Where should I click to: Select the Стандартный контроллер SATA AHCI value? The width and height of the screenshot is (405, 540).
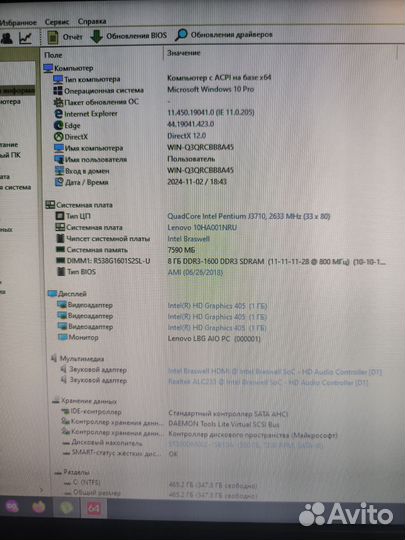[228, 414]
